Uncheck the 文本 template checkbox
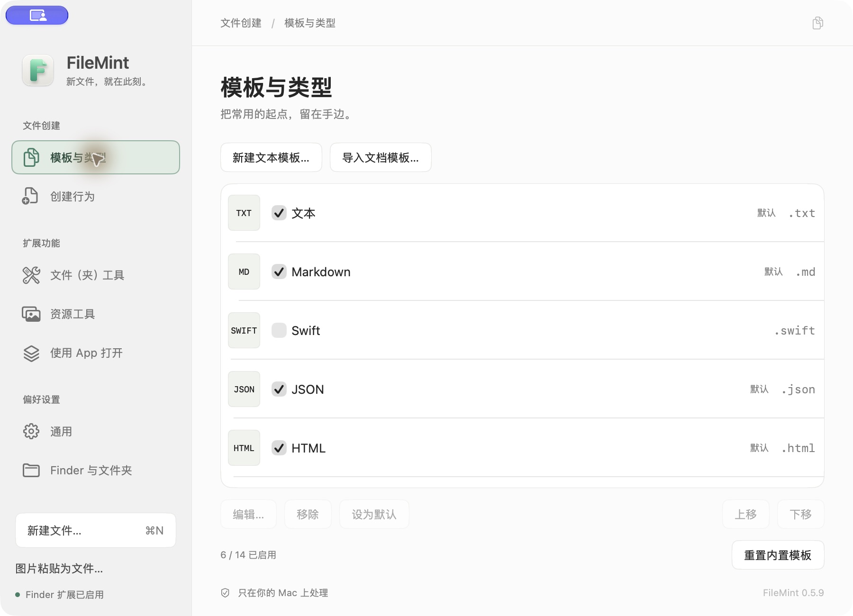Screen dimensions: 853x616 click(x=279, y=213)
